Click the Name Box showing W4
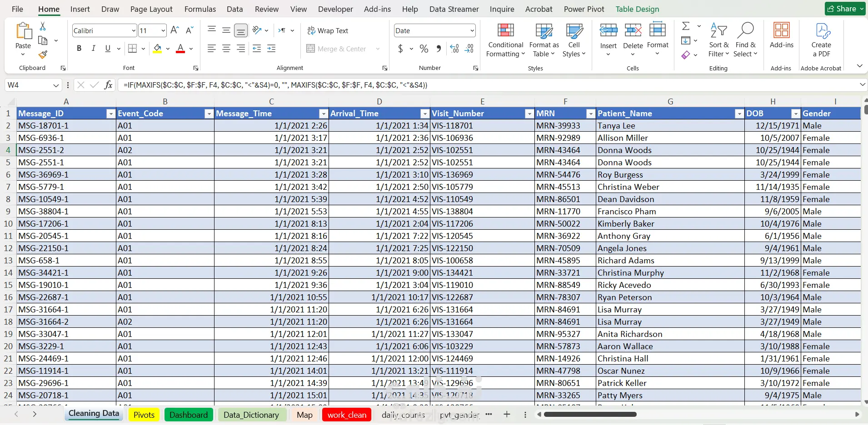This screenshot has width=868, height=425. coord(28,85)
